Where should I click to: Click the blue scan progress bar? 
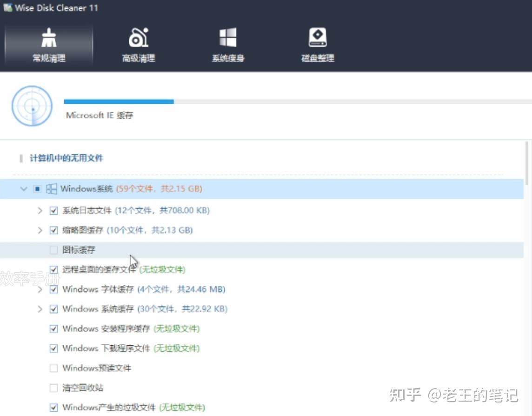point(119,101)
